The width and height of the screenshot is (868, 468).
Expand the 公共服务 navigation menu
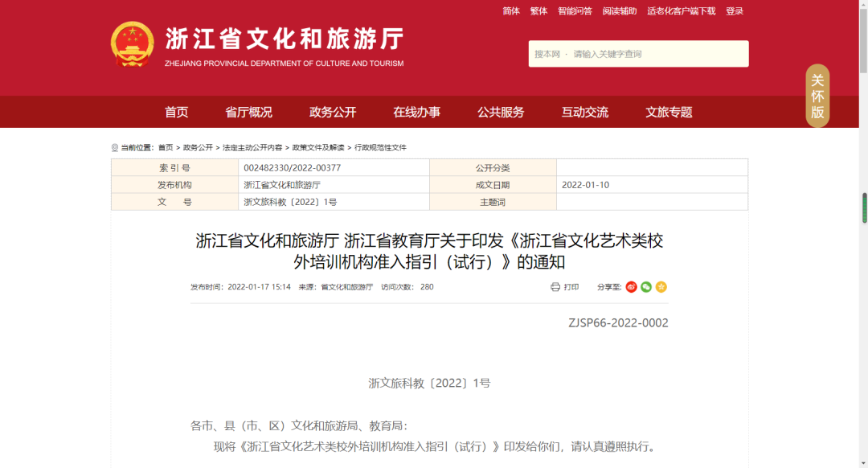(501, 113)
